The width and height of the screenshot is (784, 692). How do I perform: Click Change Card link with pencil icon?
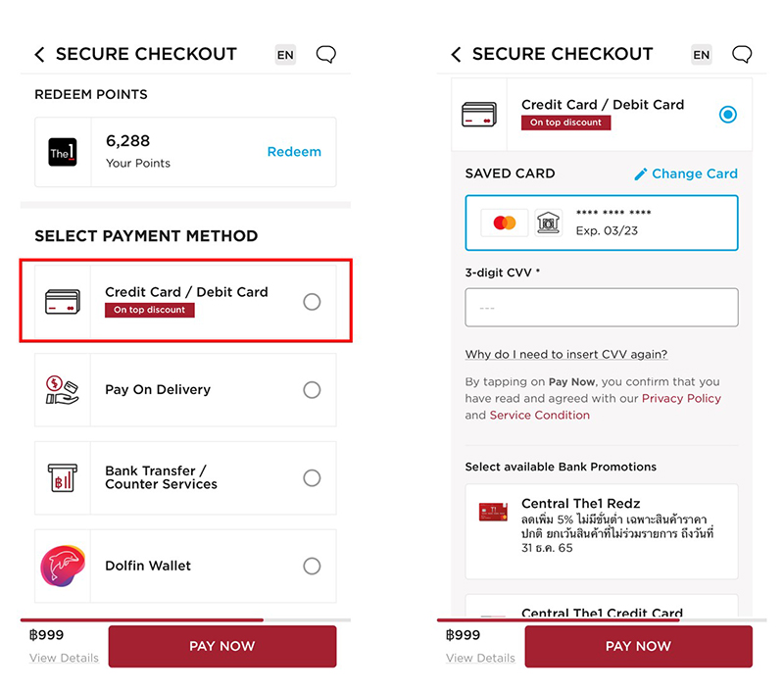(x=686, y=173)
